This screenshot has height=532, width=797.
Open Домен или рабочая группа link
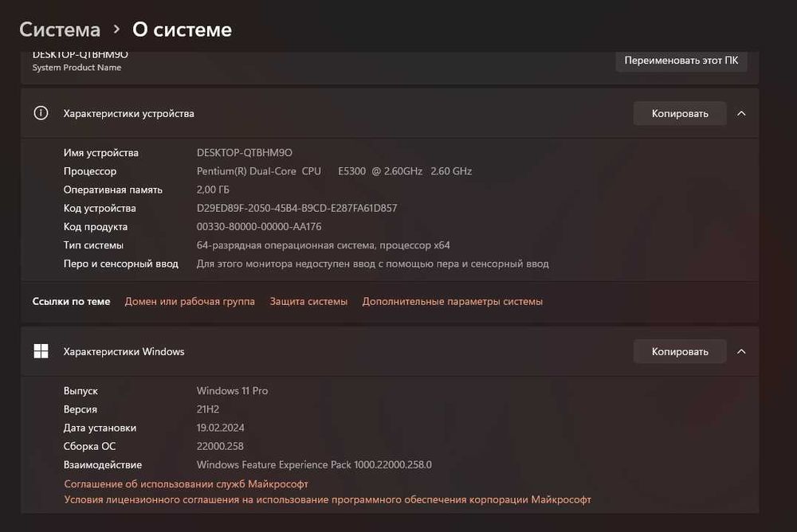click(190, 302)
